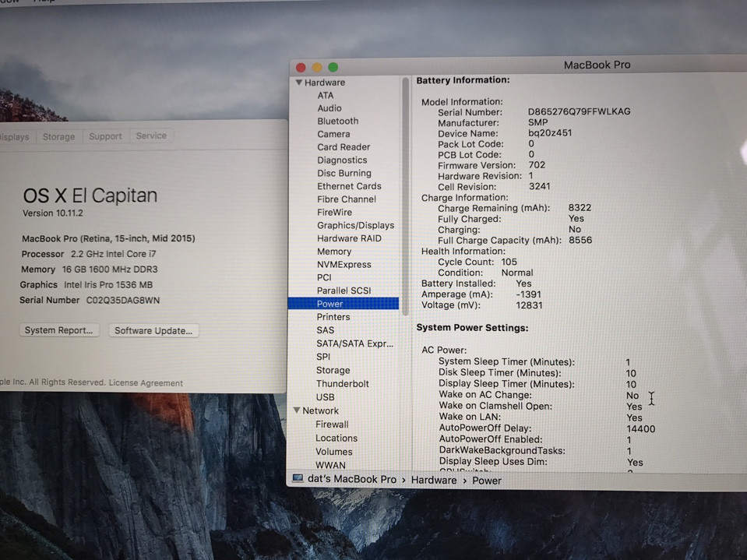Select Firewall under Network
This screenshot has height=560, width=747.
pyautogui.click(x=332, y=424)
